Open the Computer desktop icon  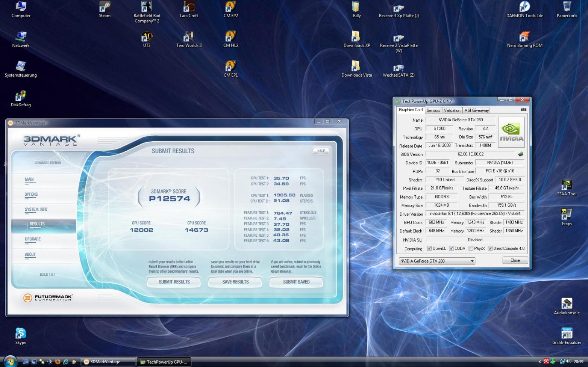21,10
